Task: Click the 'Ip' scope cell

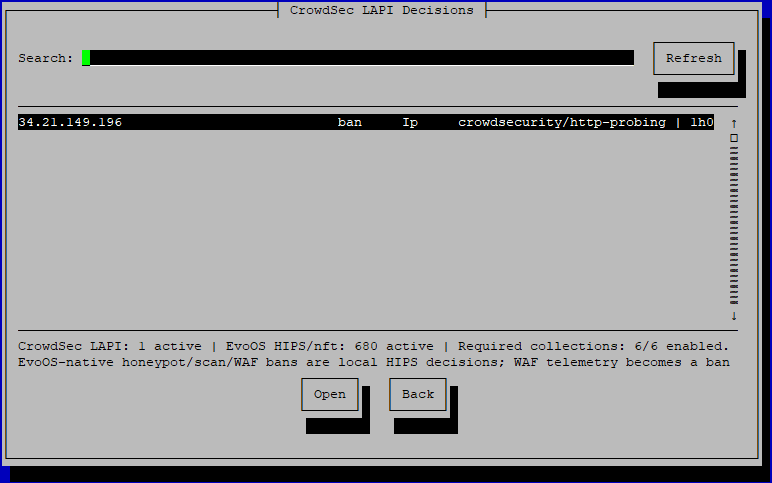Action: [x=410, y=122]
